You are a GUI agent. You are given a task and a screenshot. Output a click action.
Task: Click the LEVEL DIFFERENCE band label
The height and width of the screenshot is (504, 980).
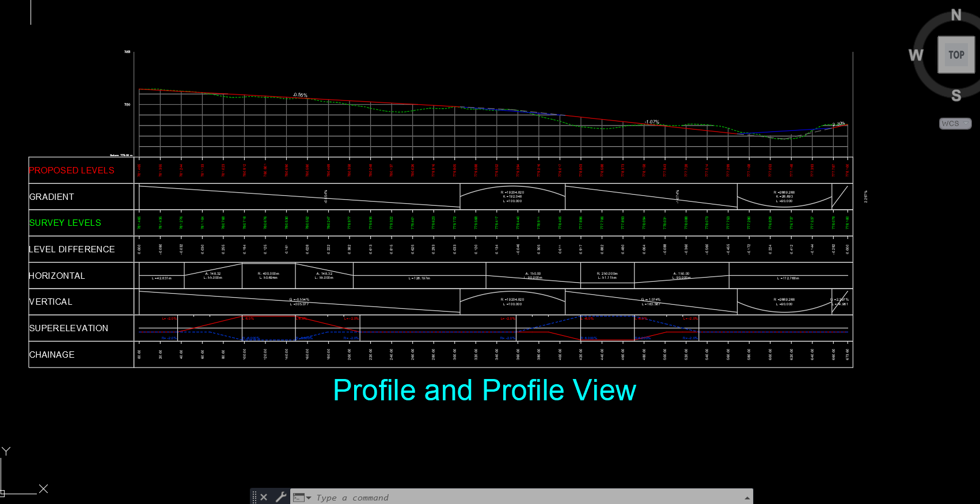tap(72, 249)
